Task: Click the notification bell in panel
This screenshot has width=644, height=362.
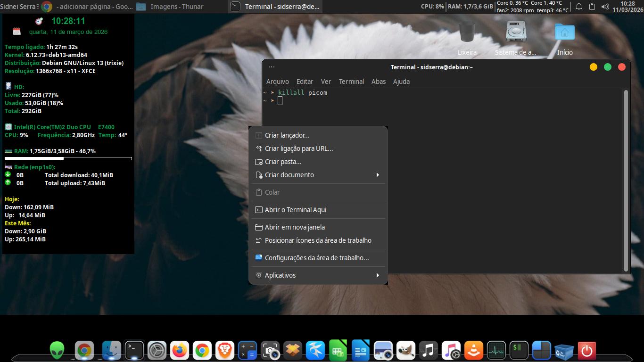Action: pos(579,7)
